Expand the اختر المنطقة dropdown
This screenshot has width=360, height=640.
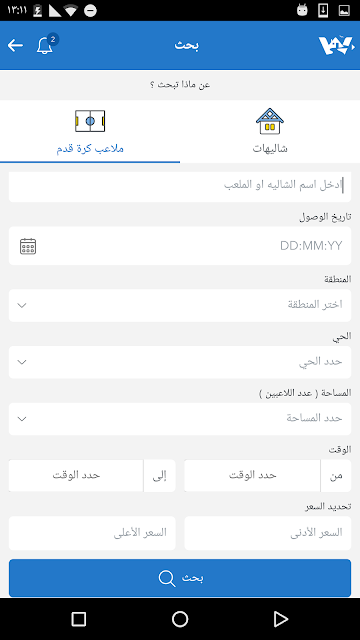pyautogui.click(x=180, y=305)
